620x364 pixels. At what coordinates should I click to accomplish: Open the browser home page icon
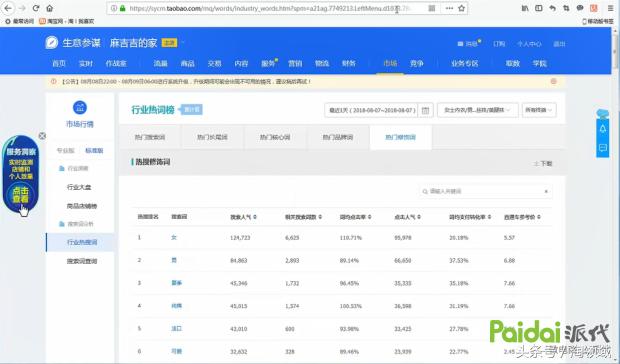49,8
